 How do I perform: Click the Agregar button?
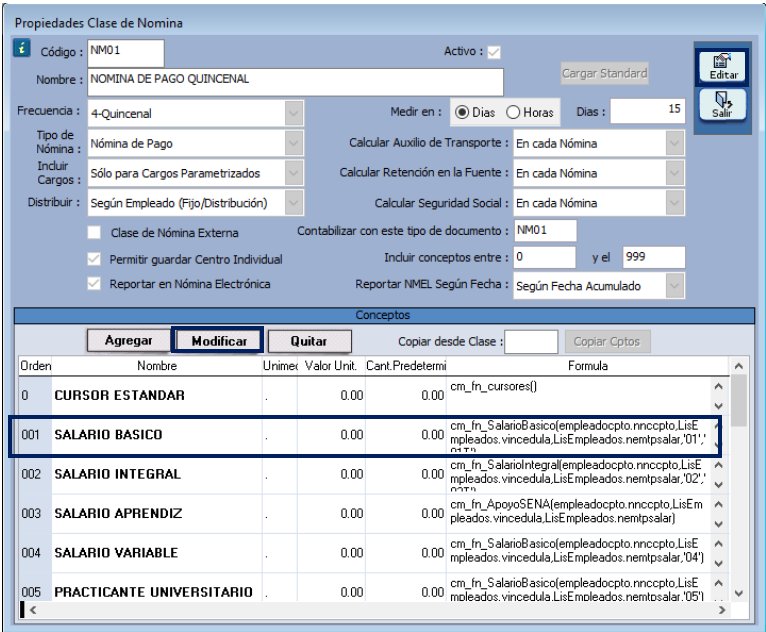click(x=128, y=340)
